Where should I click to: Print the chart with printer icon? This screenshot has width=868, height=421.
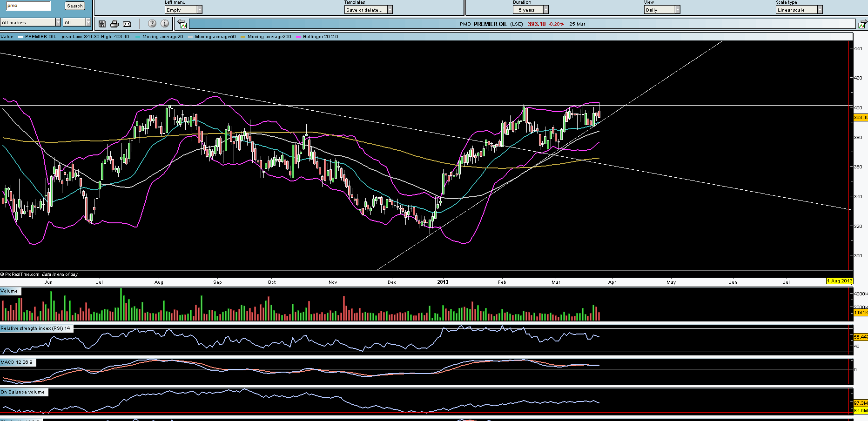click(114, 24)
